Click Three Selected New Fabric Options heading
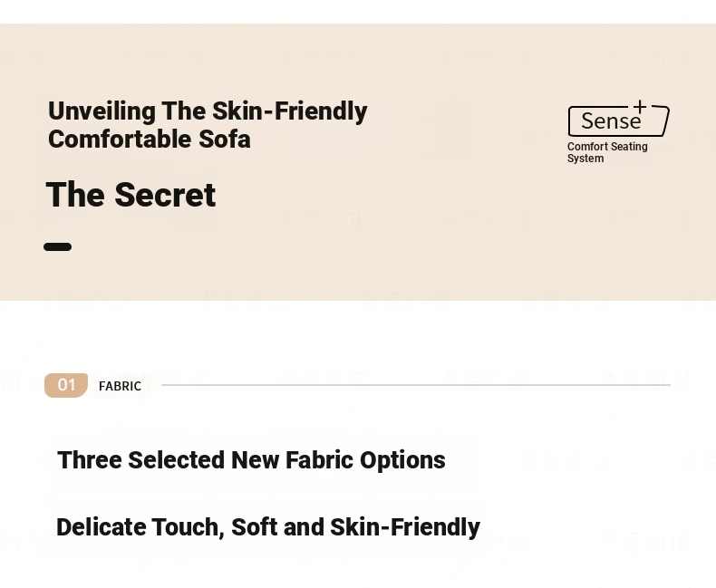 251,459
